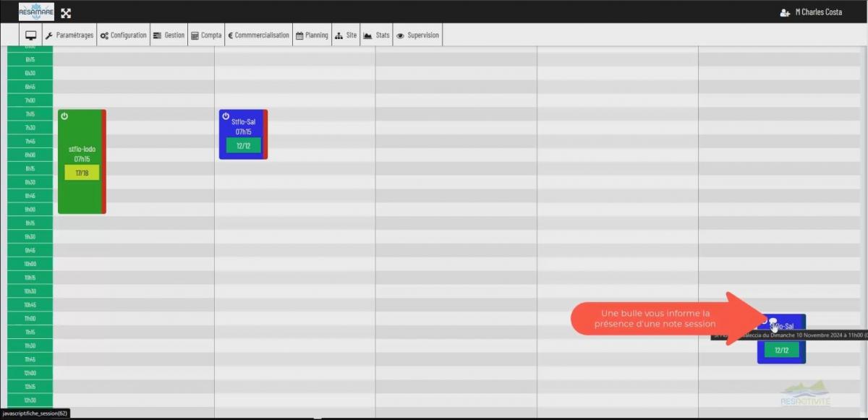
Task: Open the Supervision menu
Action: [417, 35]
